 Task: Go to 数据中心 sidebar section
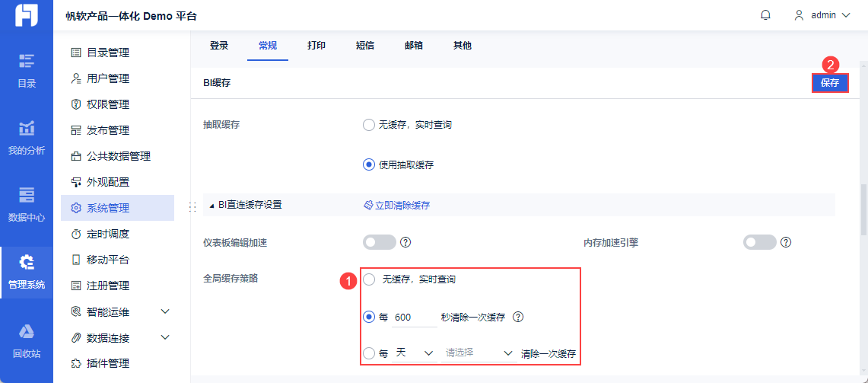coord(27,204)
